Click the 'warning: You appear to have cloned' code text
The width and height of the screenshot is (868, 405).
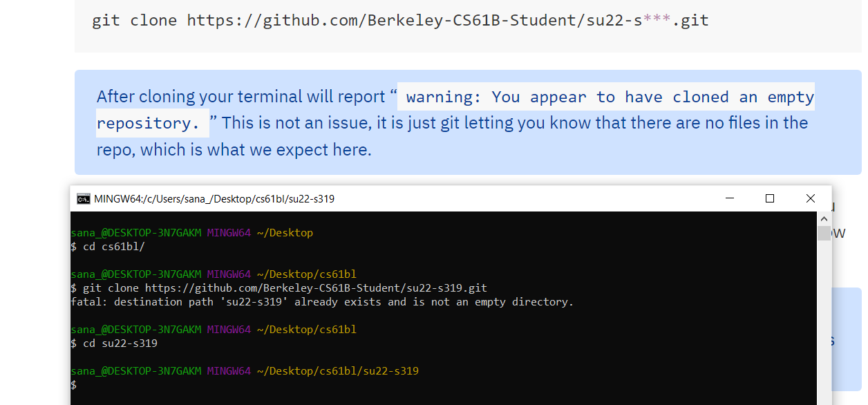click(610, 97)
